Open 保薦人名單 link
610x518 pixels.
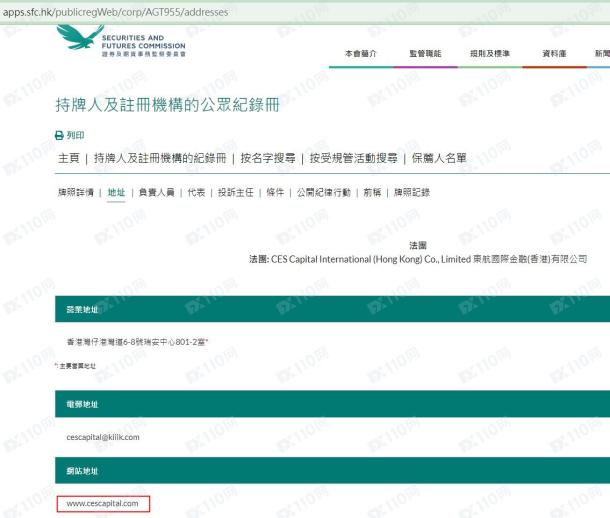439,158
